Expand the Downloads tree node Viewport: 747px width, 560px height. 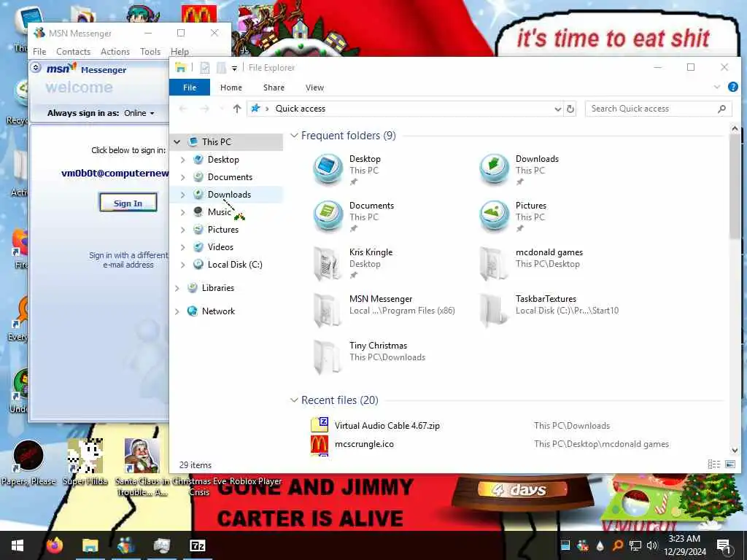pos(183,195)
